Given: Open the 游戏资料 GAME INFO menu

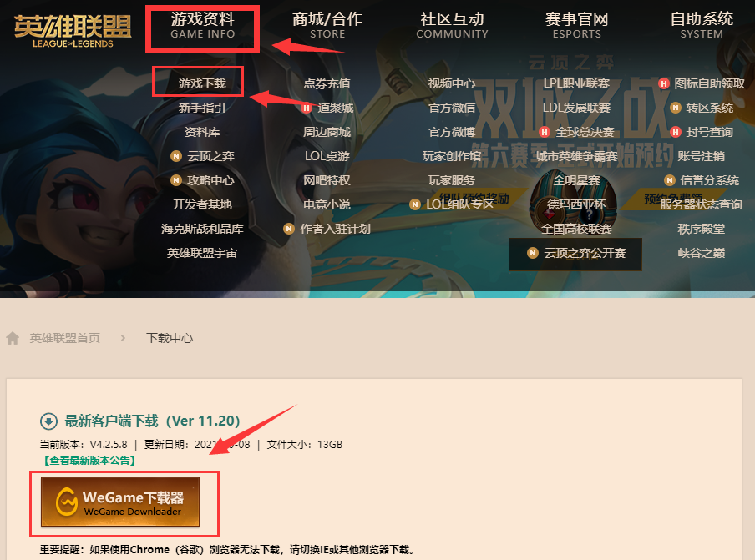Looking at the screenshot, I should coord(203,26).
